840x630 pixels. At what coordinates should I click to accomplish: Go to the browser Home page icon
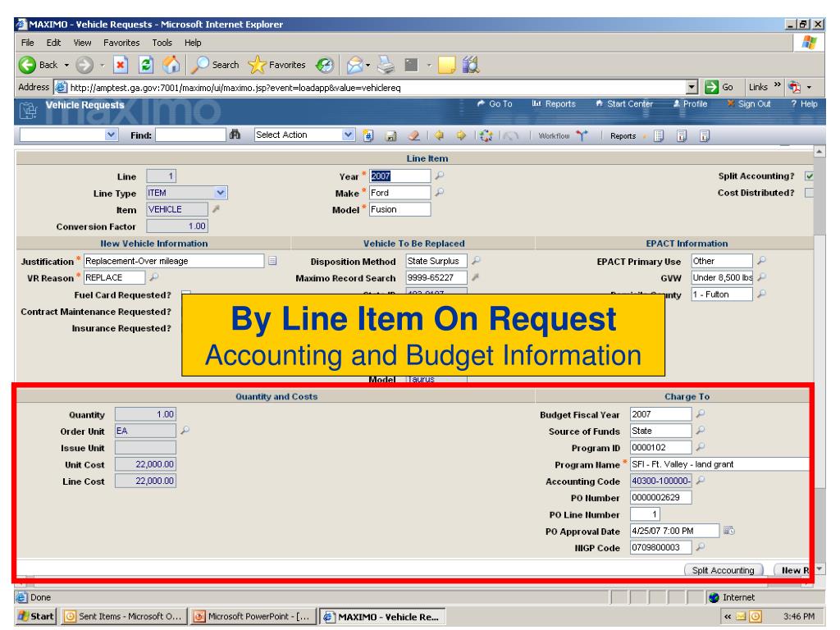[171, 65]
